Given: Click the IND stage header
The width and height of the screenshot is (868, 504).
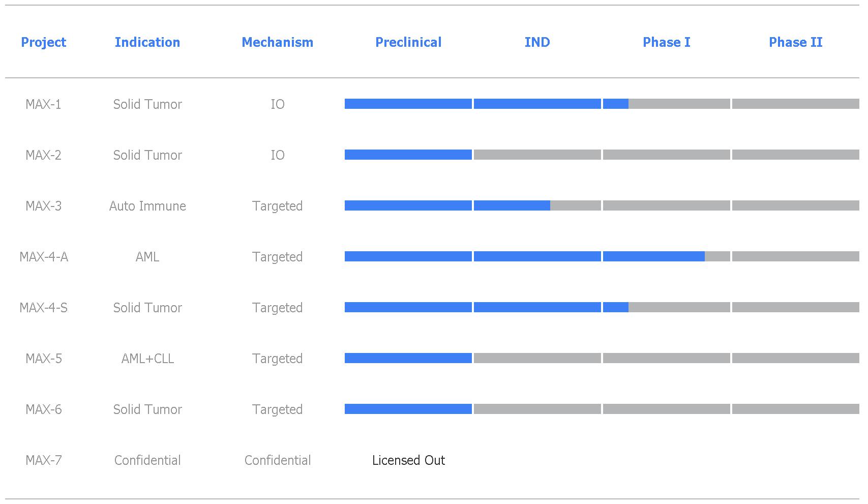Looking at the screenshot, I should (537, 42).
